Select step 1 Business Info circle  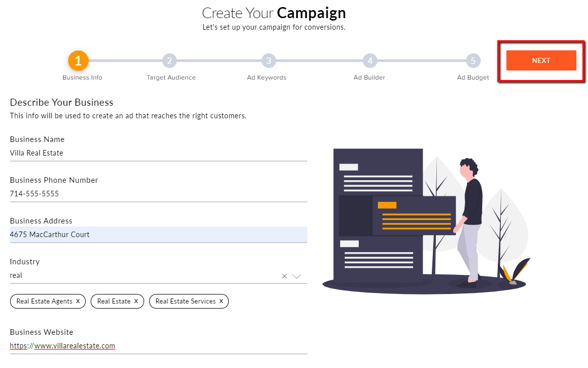click(x=78, y=61)
